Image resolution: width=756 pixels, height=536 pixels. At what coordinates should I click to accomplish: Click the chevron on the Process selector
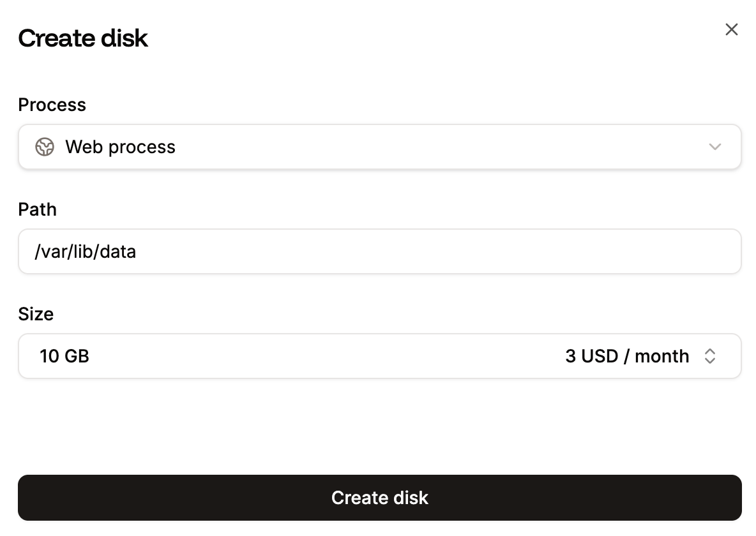click(715, 147)
